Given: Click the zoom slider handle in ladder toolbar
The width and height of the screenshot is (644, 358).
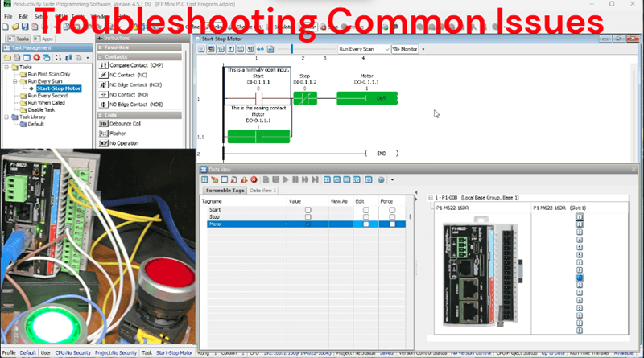Looking at the screenshot, I should pos(291,49).
